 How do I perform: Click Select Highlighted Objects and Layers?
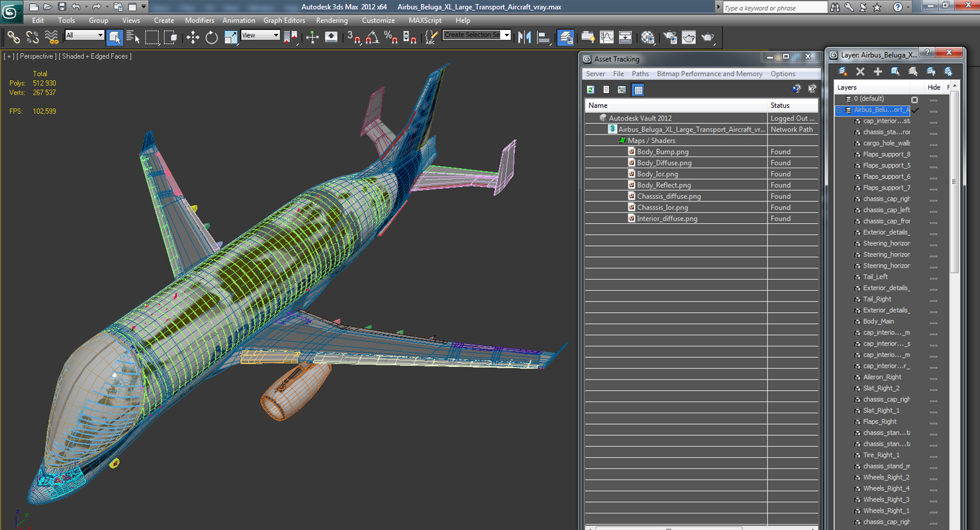point(895,72)
